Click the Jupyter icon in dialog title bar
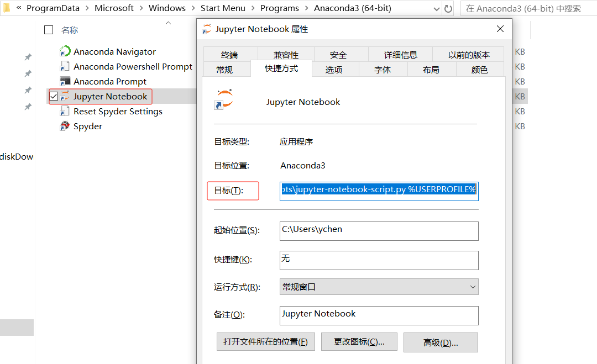The width and height of the screenshot is (597, 364). [x=207, y=29]
